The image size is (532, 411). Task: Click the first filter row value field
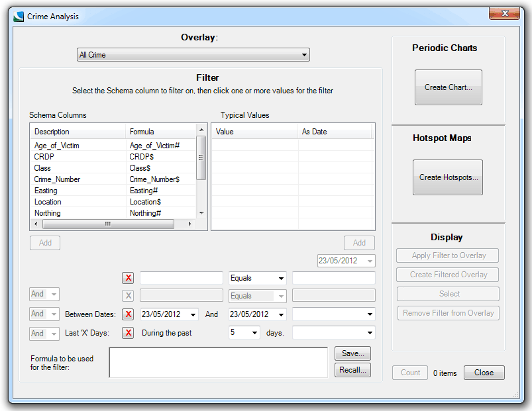[x=334, y=278]
